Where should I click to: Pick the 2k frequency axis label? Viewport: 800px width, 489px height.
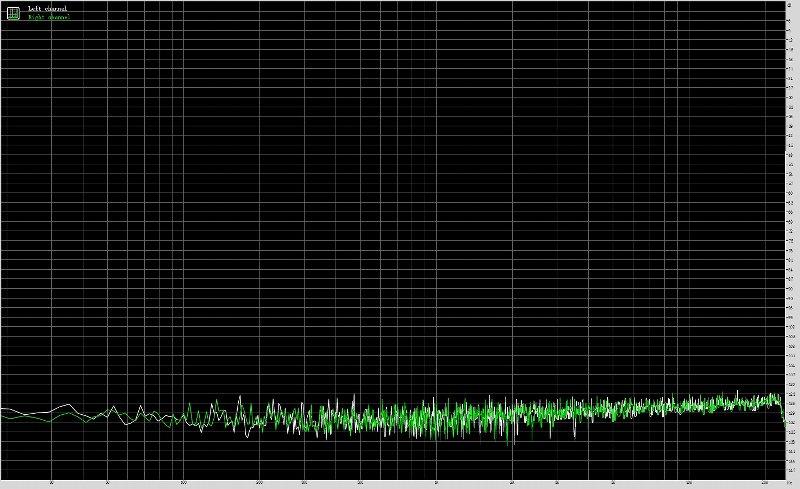512,484
